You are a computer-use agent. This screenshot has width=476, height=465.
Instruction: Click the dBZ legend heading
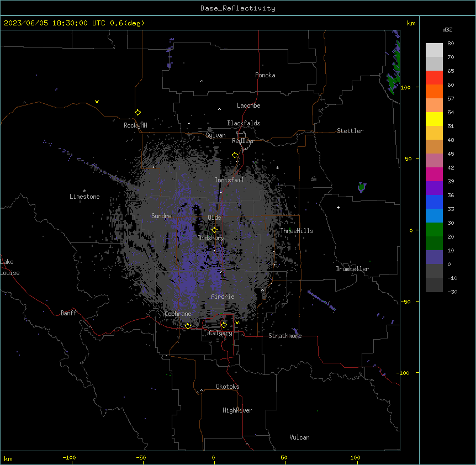point(447,30)
